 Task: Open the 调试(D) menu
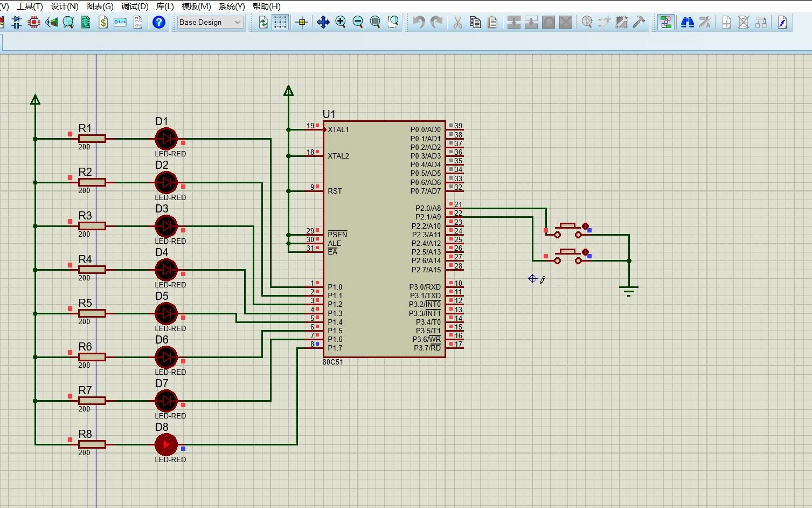135,6
